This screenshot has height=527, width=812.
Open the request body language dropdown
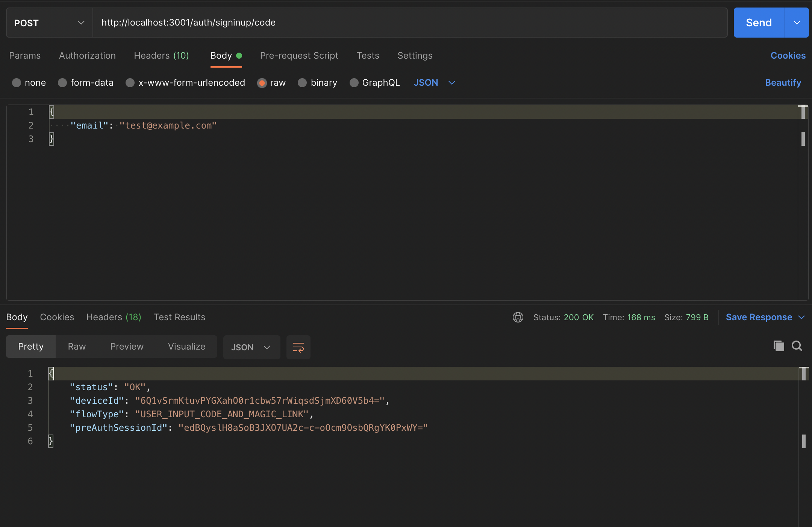pos(434,83)
